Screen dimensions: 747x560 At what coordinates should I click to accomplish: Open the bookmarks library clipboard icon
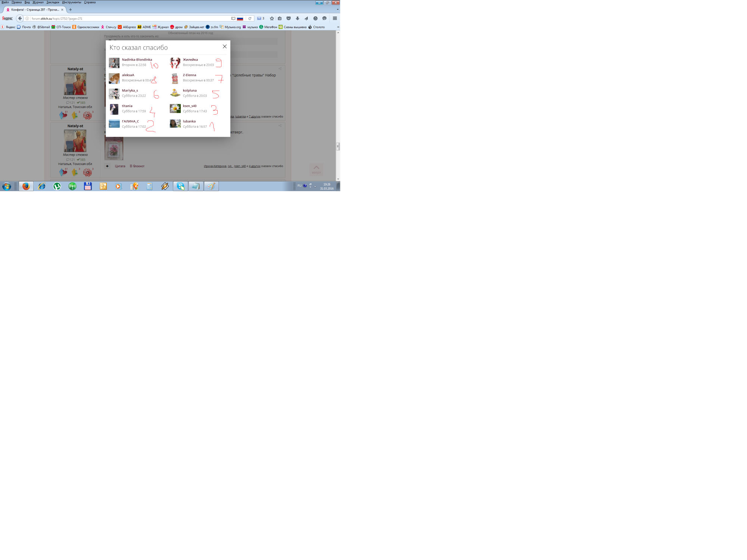(x=280, y=18)
